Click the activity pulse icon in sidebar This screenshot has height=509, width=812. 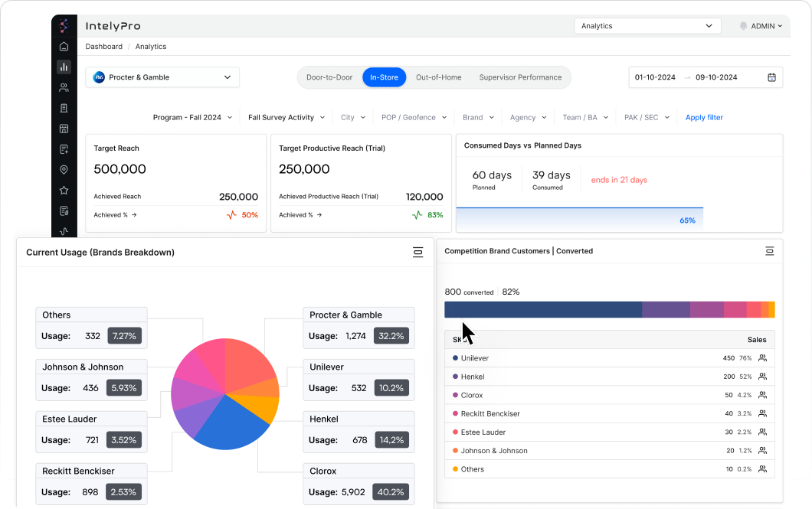pos(64,231)
